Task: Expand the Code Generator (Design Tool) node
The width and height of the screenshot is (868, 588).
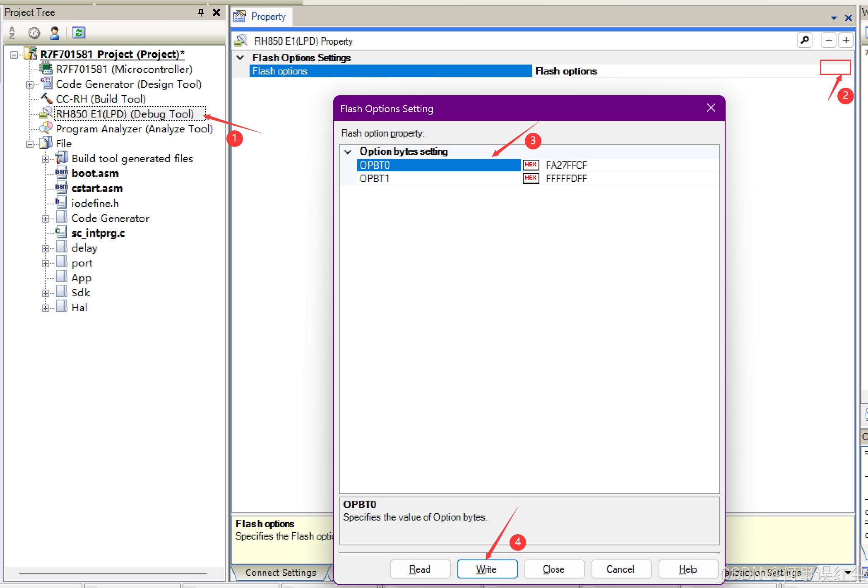Action: 30,85
